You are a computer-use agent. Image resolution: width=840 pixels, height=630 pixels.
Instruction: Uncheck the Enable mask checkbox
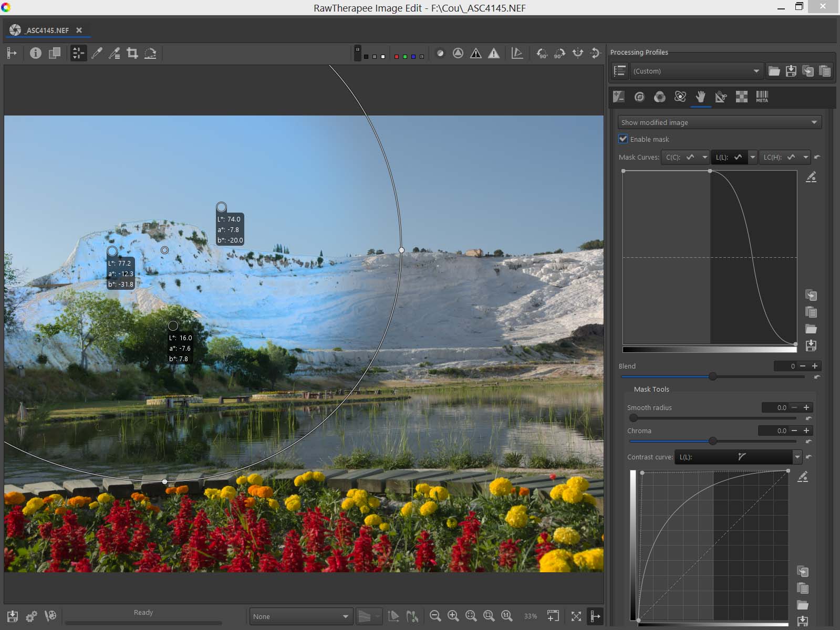pos(623,139)
